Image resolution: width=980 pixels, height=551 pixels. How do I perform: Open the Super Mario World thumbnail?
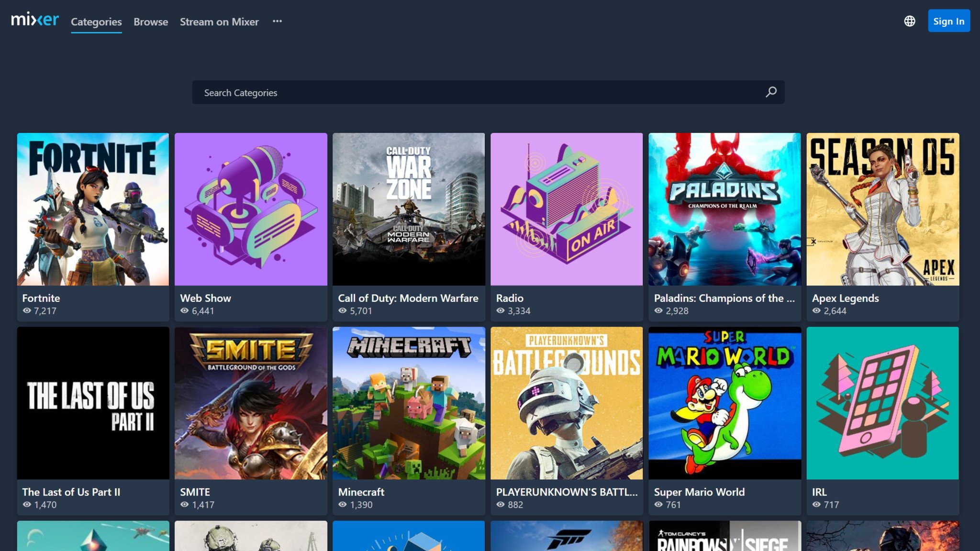(x=724, y=403)
